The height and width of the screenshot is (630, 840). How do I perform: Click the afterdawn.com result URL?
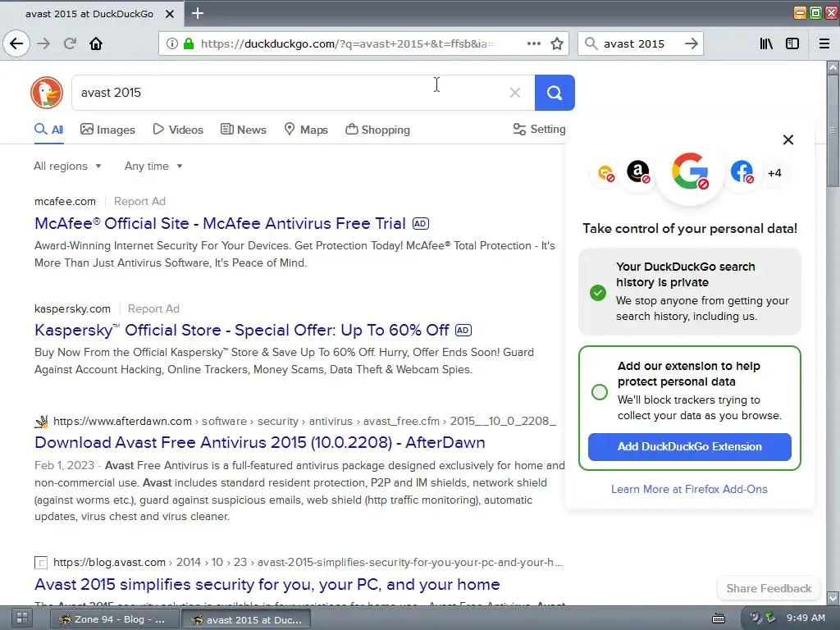[x=304, y=421]
